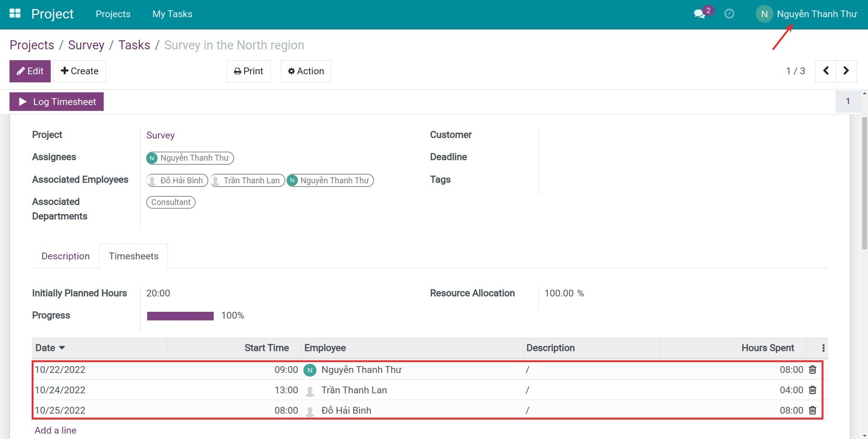Edit the Survey in the North region task

(x=29, y=71)
